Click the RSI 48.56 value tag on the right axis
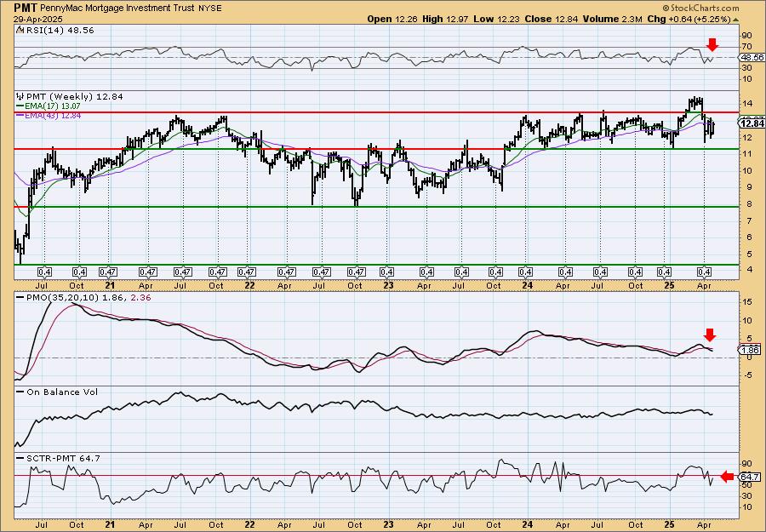 pyautogui.click(x=752, y=58)
